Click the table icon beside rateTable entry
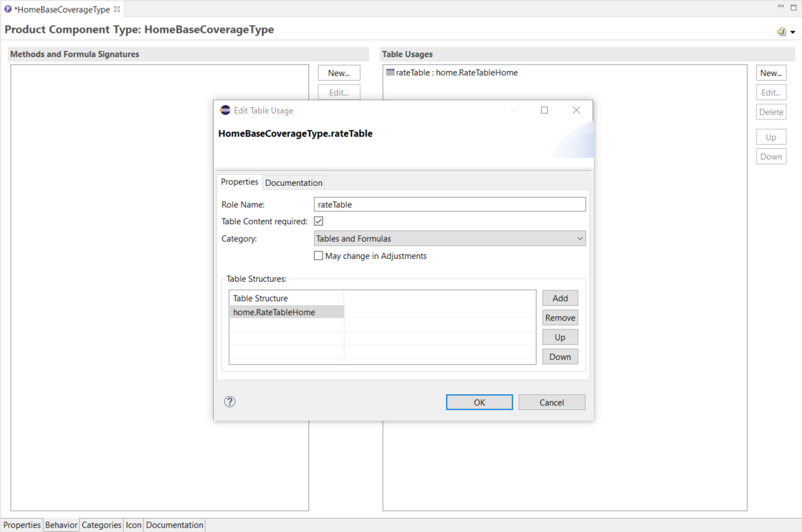Image resolution: width=802 pixels, height=532 pixels. (390, 72)
